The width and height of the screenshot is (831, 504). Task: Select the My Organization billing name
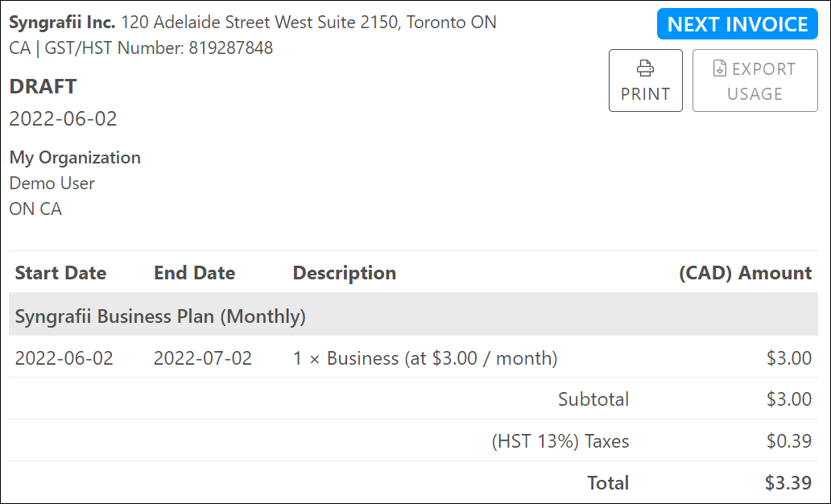pyautogui.click(x=75, y=158)
